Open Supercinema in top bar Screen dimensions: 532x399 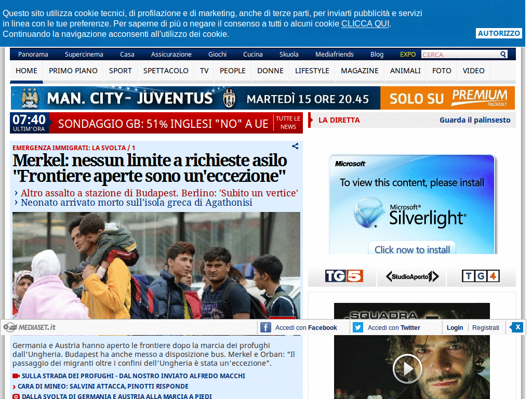[x=84, y=54]
